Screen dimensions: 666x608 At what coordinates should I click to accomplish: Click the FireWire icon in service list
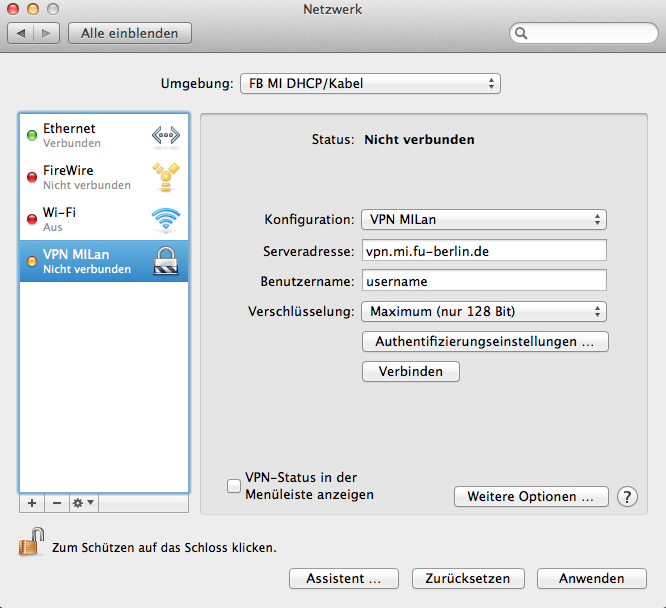coord(165,177)
